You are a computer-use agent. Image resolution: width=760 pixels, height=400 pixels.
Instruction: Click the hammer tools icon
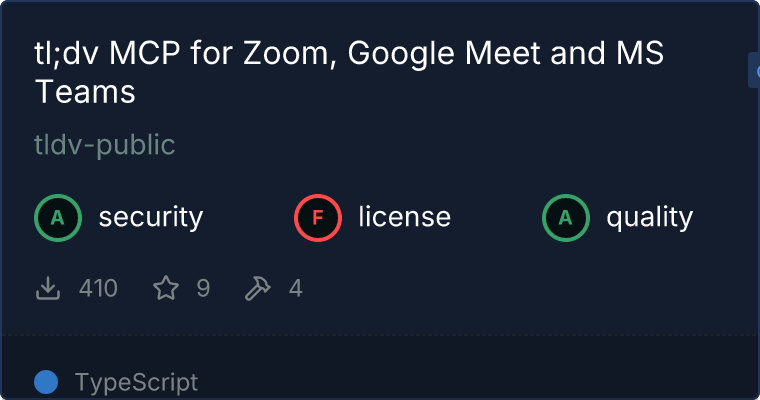point(258,289)
